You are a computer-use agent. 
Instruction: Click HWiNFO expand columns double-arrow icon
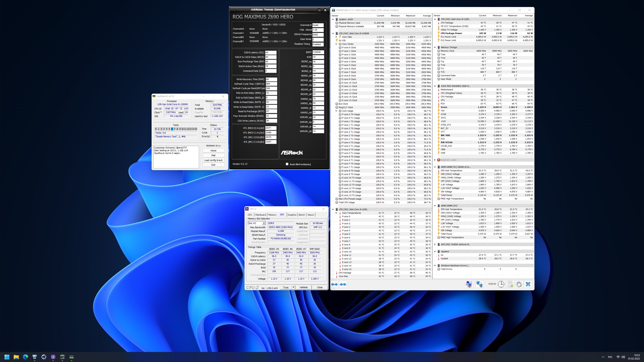(334, 284)
